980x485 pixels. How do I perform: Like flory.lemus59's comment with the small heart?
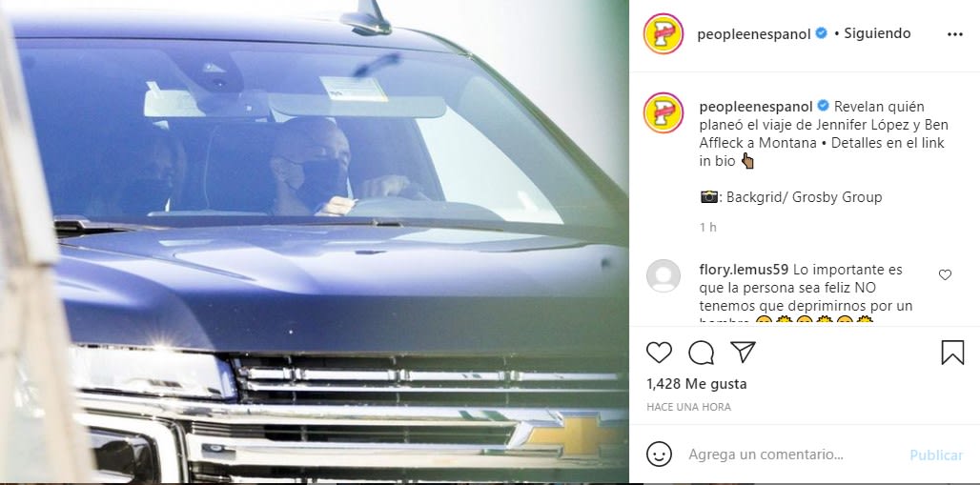point(945,274)
